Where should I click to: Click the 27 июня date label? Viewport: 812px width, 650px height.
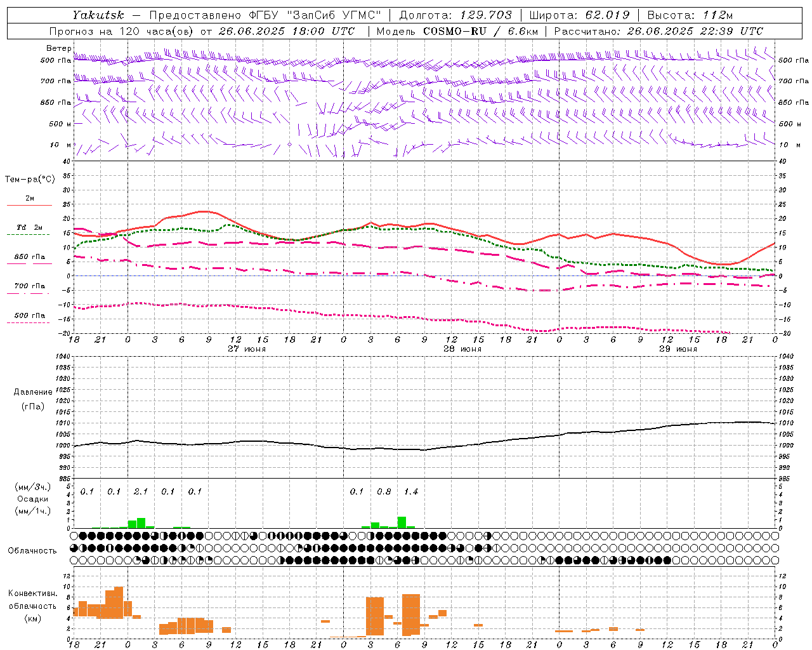click(247, 349)
